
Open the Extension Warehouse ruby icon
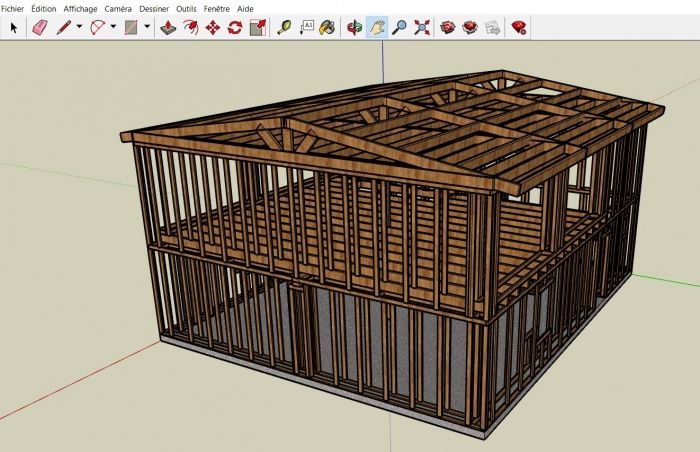[x=518, y=28]
